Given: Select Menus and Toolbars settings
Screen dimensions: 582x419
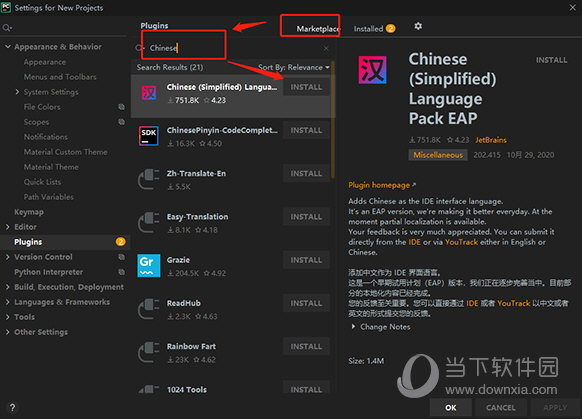Looking at the screenshot, I should point(60,77).
